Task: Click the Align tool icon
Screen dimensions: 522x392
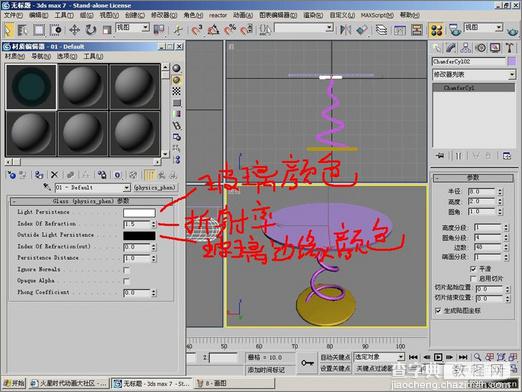Action: 362,30
